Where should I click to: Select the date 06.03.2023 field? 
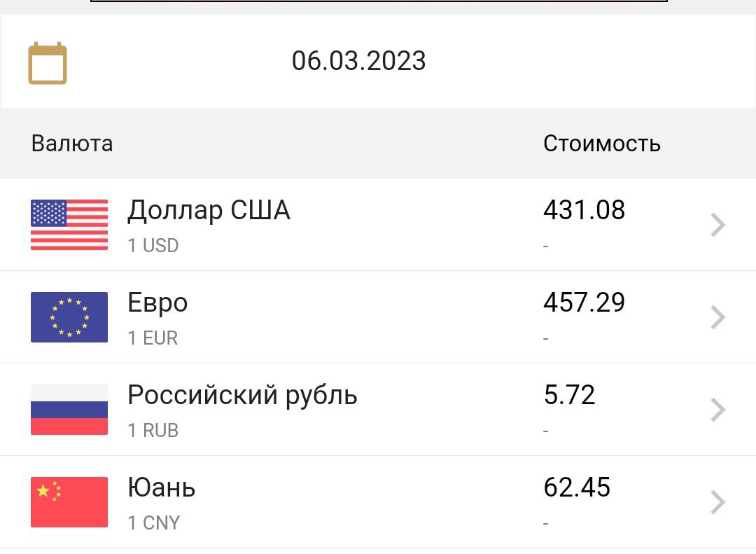tap(358, 61)
